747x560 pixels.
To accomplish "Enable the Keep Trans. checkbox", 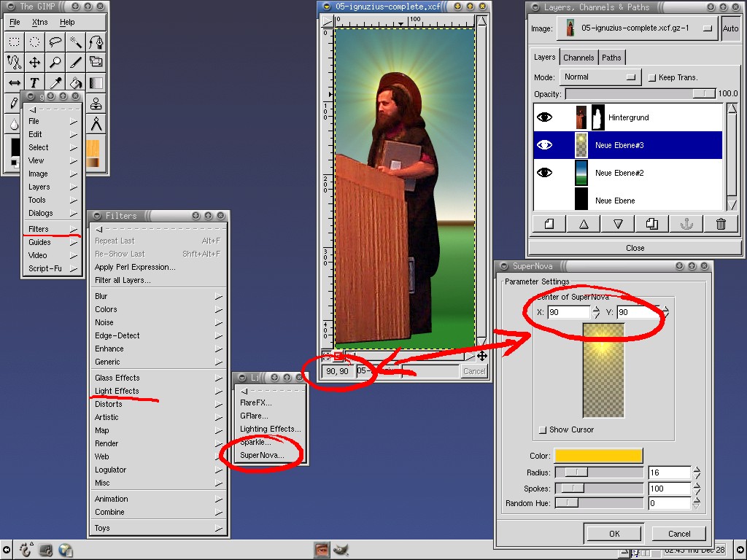I will (x=651, y=77).
